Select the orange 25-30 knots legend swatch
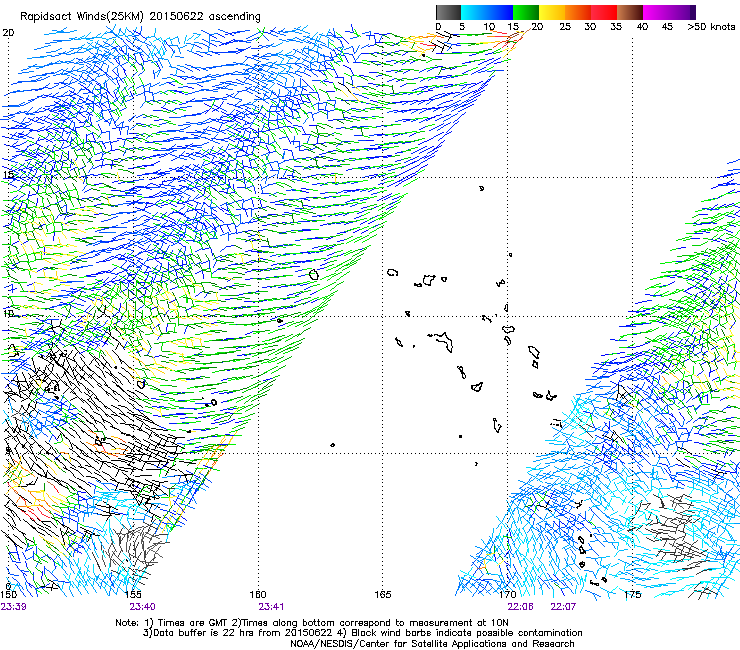740x650 pixels. click(x=578, y=12)
